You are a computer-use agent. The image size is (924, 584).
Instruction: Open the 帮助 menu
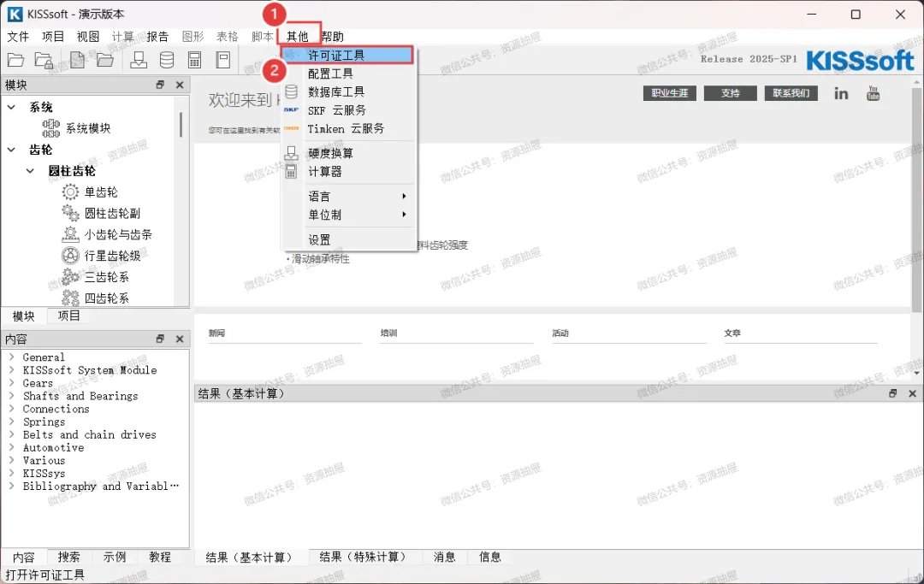pyautogui.click(x=333, y=37)
